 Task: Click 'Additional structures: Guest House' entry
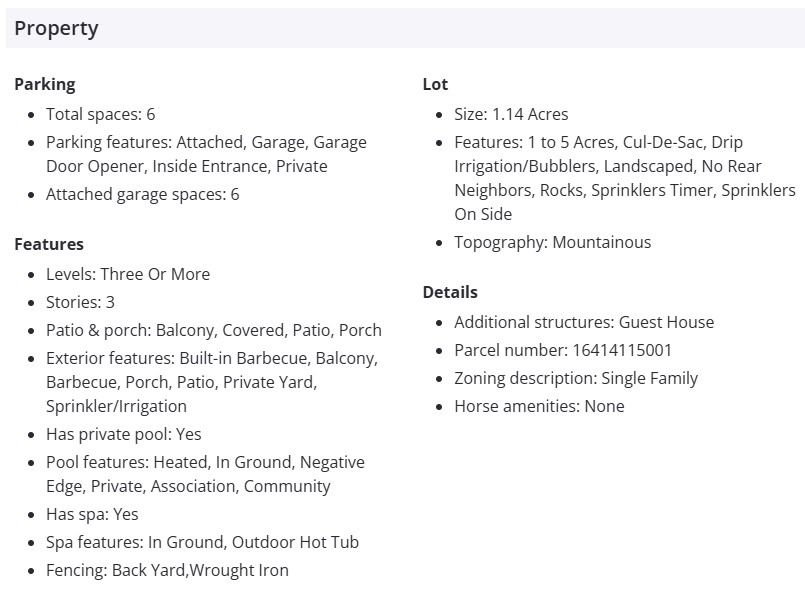(x=584, y=322)
